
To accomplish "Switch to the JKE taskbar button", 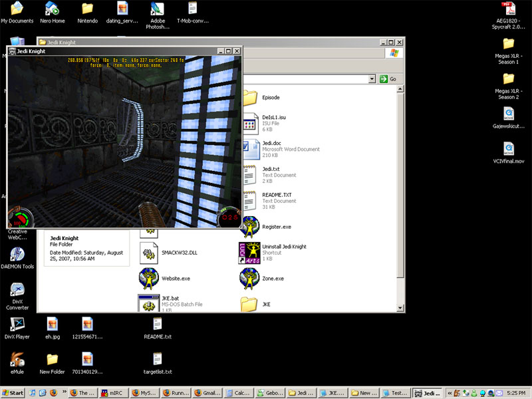I will [x=333, y=393].
